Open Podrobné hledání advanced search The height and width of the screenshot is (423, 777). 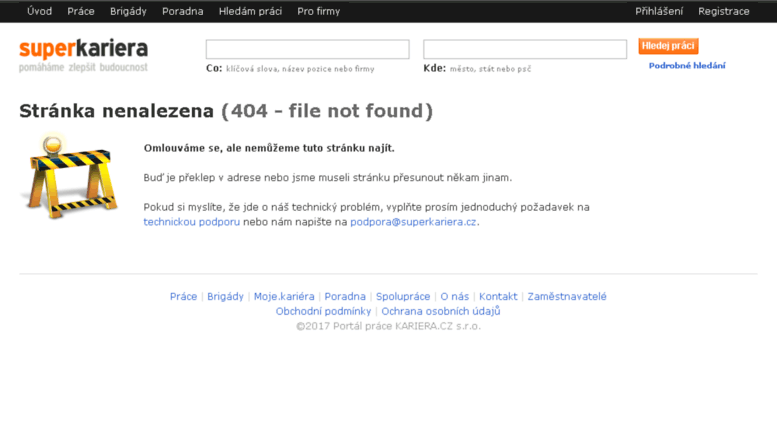pyautogui.click(x=687, y=65)
